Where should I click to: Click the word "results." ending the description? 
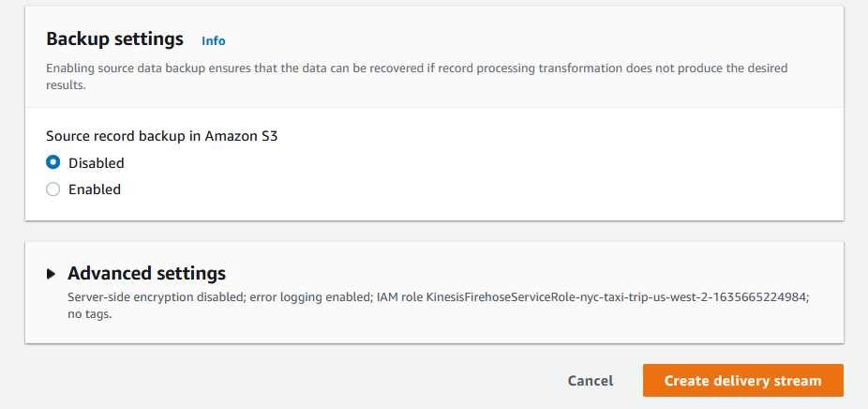(x=66, y=84)
